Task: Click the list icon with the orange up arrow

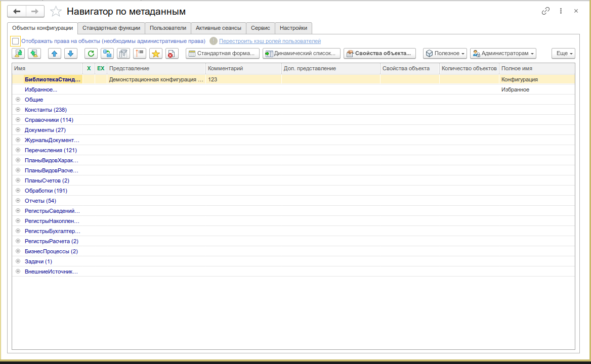Action: coord(140,54)
